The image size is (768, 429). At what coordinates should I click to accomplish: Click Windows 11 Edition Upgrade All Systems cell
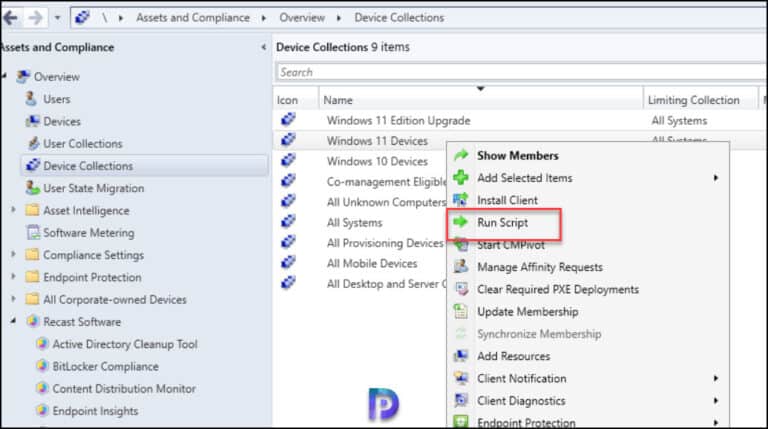[x=679, y=120]
